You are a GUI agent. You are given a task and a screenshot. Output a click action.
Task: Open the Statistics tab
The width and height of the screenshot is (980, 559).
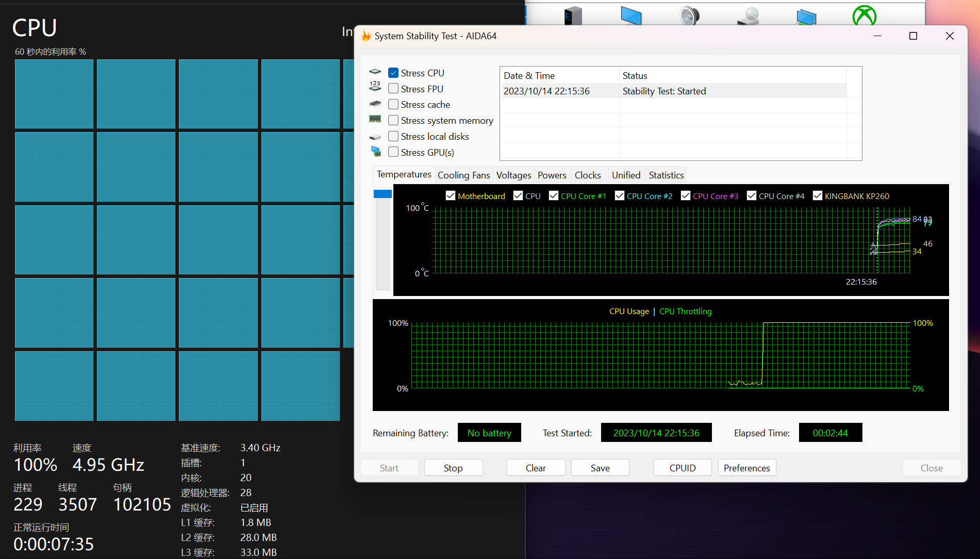click(x=666, y=175)
